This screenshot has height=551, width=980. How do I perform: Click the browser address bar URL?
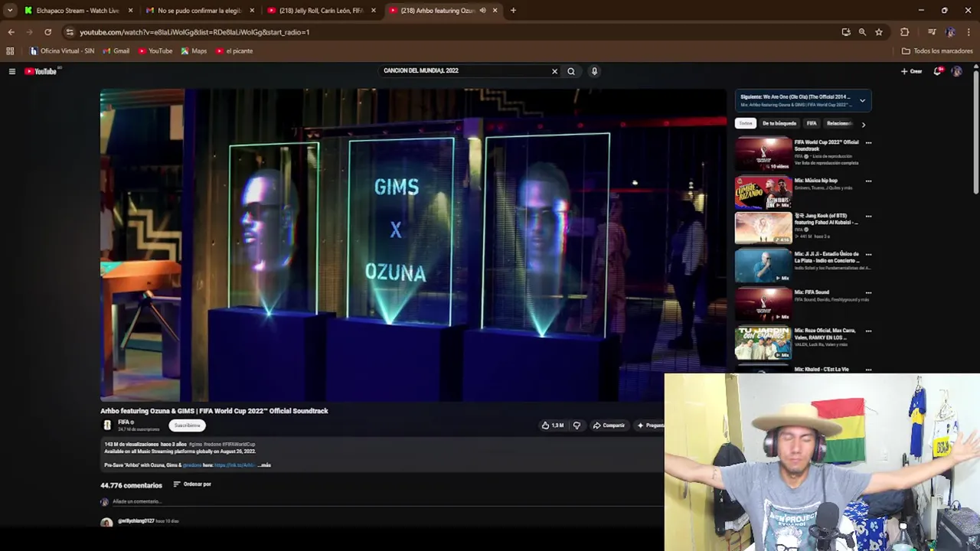pos(194,32)
